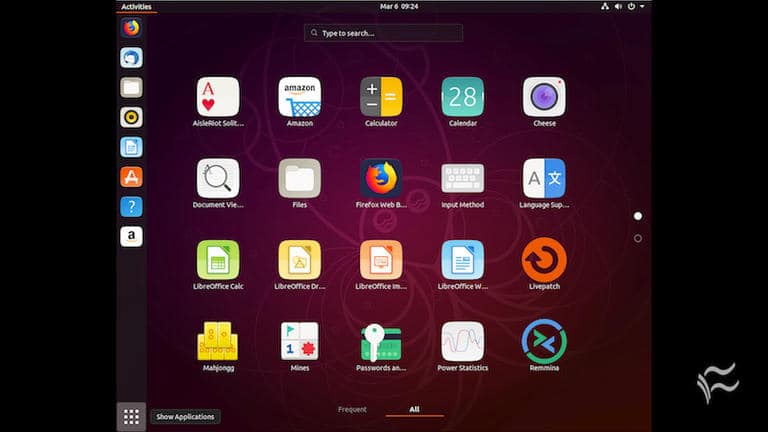Screen dimensions: 768x432
Task: Click the volume icon in top bar
Action: click(618, 6)
